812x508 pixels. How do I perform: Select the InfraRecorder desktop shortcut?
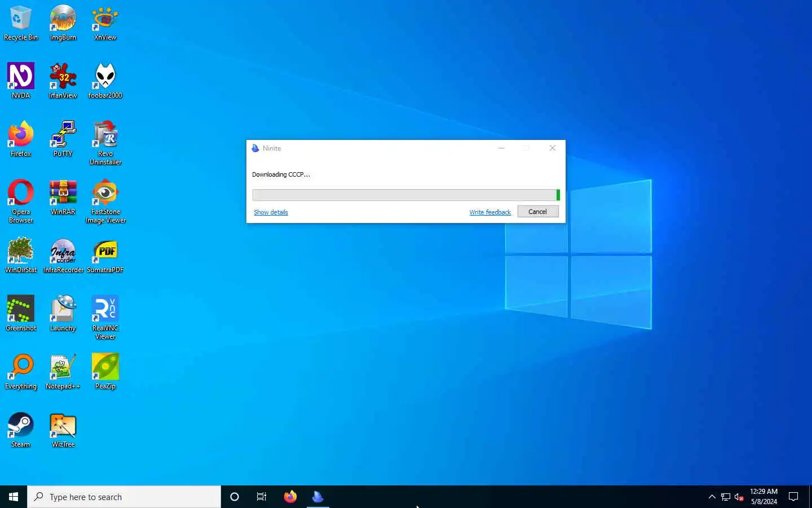point(63,255)
